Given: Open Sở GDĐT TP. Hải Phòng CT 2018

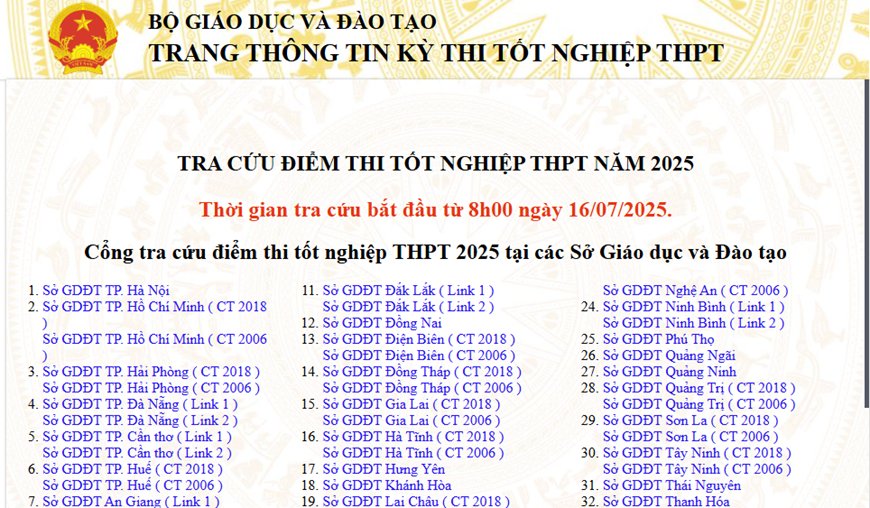Looking at the screenshot, I should [x=151, y=372].
